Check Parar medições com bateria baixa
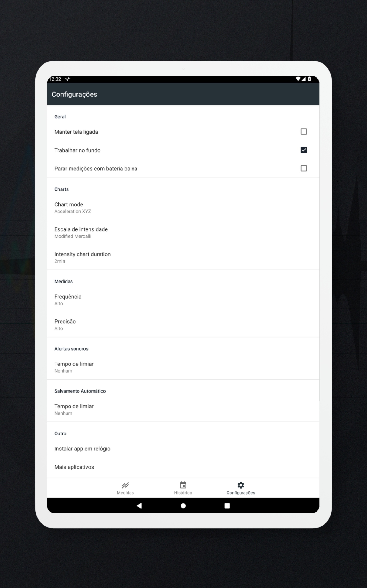The width and height of the screenshot is (367, 588). [x=304, y=168]
